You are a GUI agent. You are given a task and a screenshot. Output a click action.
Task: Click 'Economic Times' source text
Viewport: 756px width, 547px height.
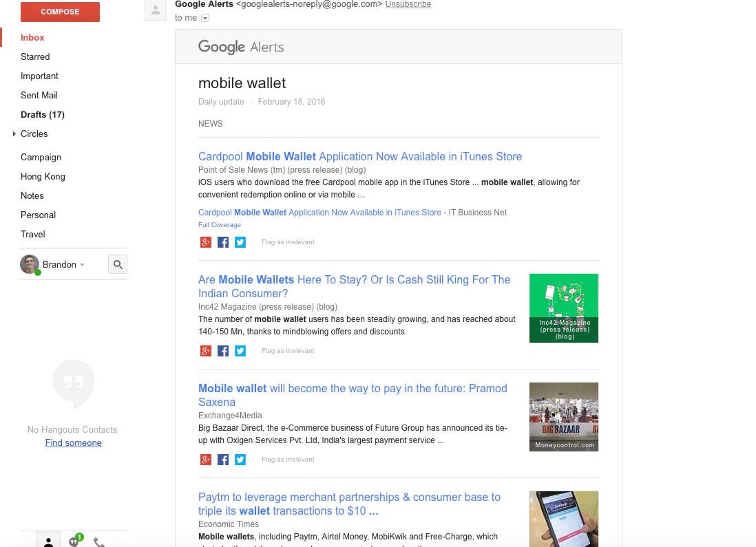tap(229, 524)
